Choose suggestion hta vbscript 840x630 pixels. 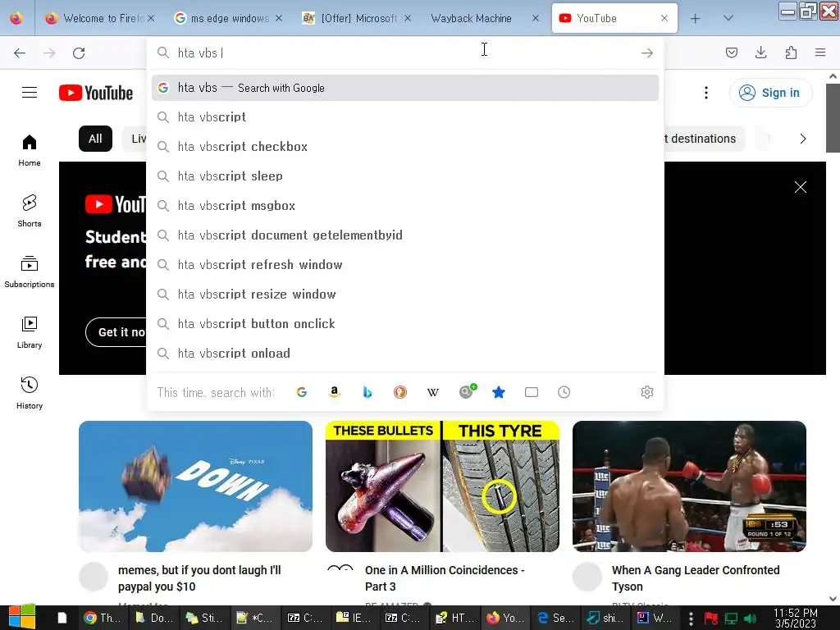[x=405, y=116]
